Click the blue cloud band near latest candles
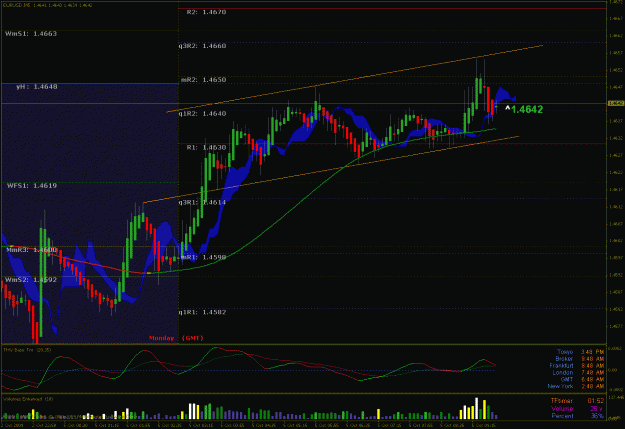Viewport: 625px width, 429px height. pyautogui.click(x=503, y=95)
